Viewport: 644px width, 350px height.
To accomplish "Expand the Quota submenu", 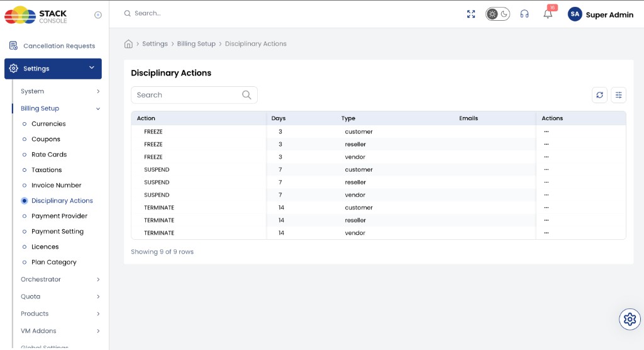I will (60, 296).
